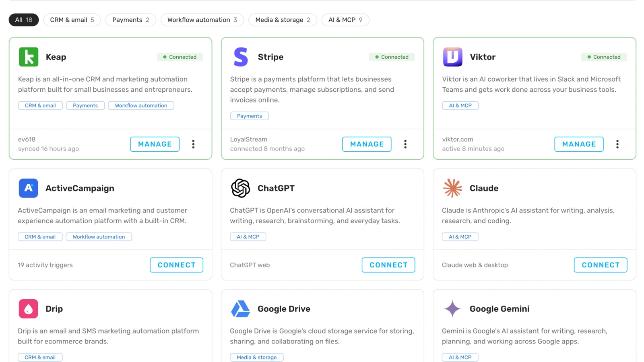Click CRM & email tag on ActiveCampaign
Viewport: 644px width, 362px height.
40,237
